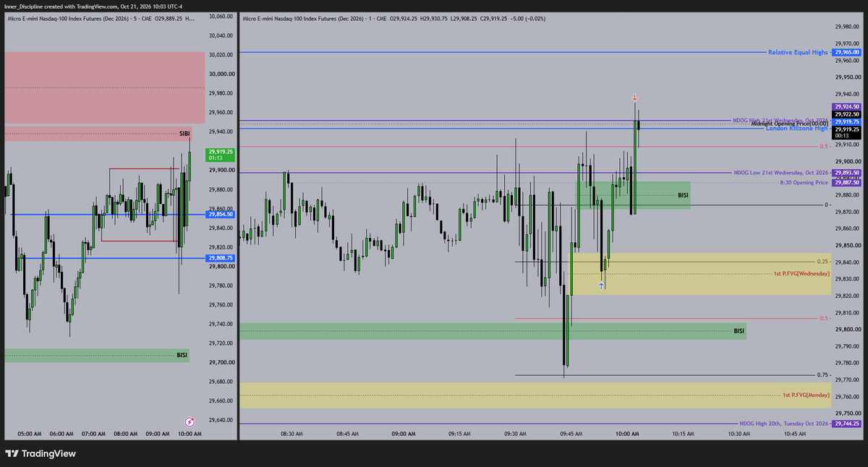The height and width of the screenshot is (467, 868).
Task: Click the Inner_Discipline snapshot caption text
Action: click(94, 6)
